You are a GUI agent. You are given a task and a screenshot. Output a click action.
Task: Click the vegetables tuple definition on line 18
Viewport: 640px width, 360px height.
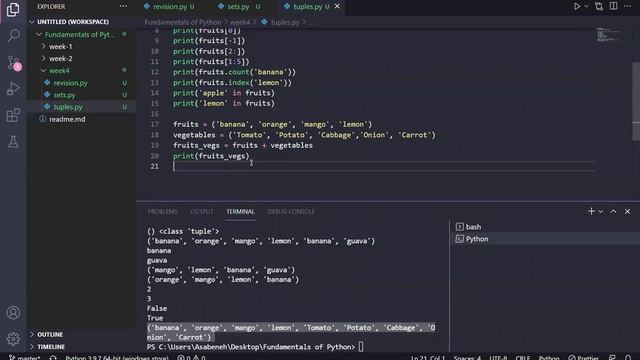[x=304, y=135]
